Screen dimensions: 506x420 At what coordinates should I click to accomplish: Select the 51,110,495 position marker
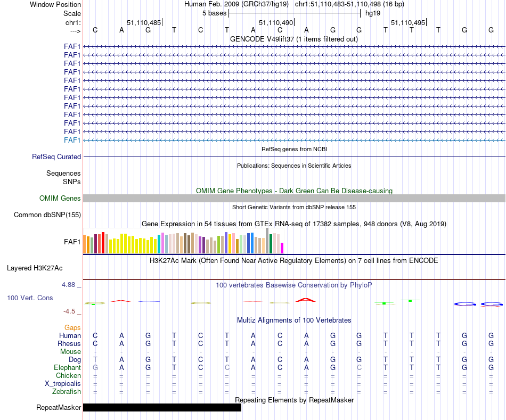409,22
